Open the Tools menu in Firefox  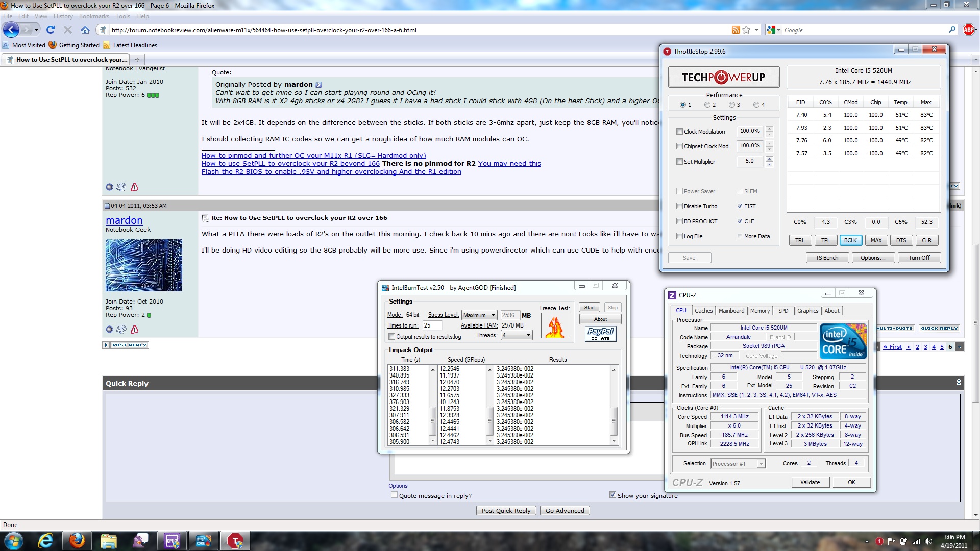point(122,16)
